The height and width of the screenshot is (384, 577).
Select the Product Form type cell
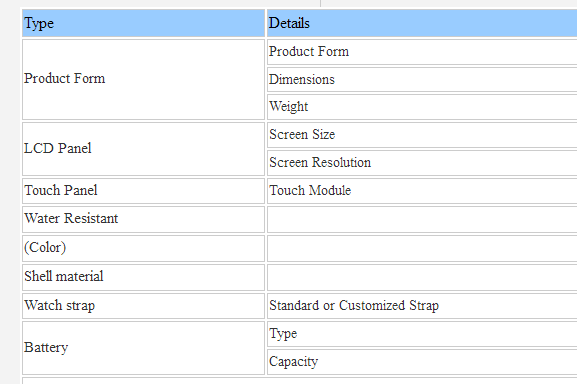pos(144,79)
